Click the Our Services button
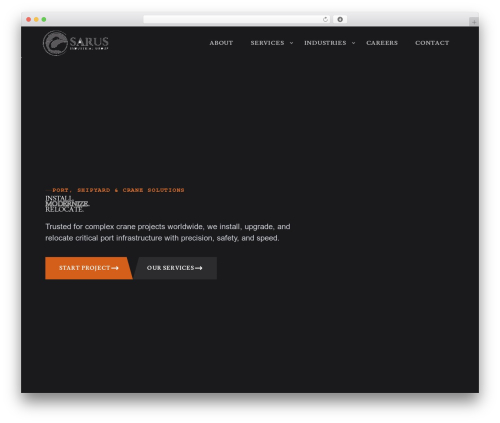500x423 pixels. pyautogui.click(x=175, y=268)
